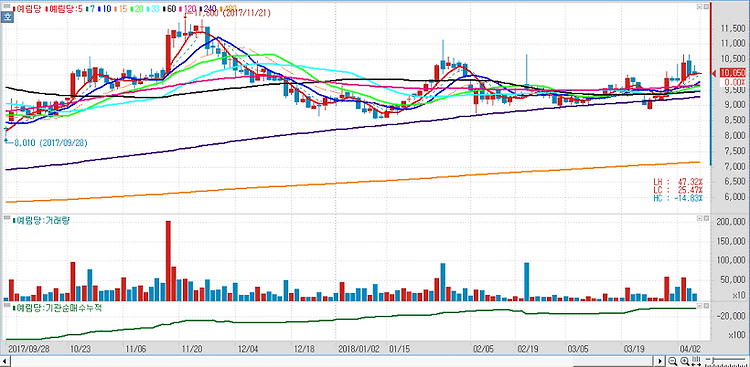Select the 예림당:5 moving average label

63,8
